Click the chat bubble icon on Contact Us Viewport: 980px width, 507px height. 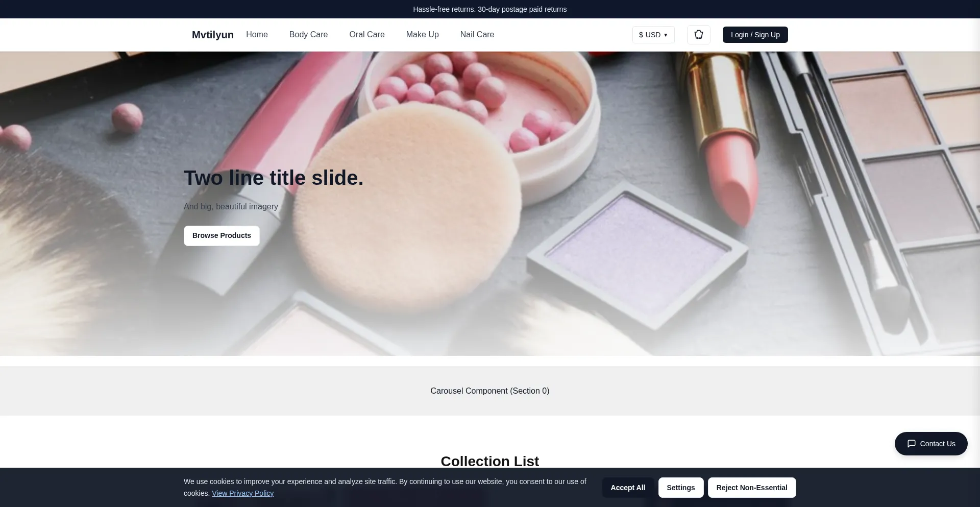[x=912, y=444]
